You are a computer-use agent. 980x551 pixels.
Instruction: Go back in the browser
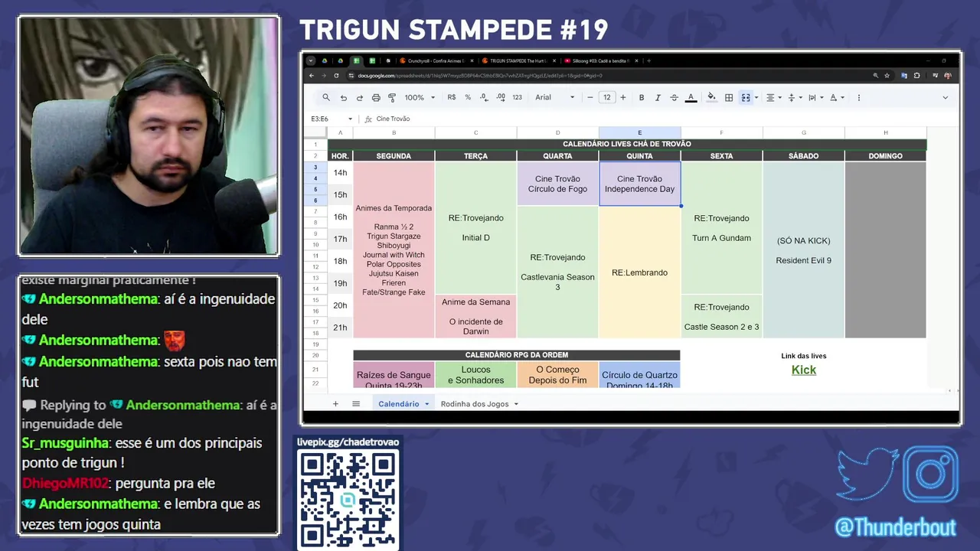point(312,76)
